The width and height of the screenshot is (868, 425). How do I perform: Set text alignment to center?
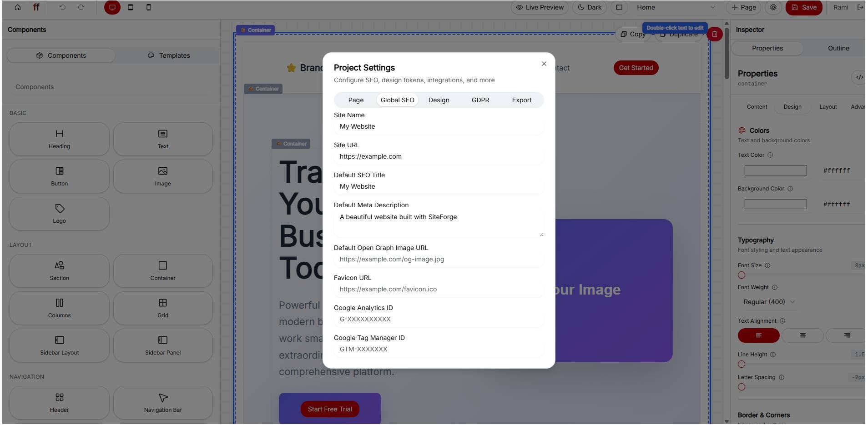click(802, 335)
